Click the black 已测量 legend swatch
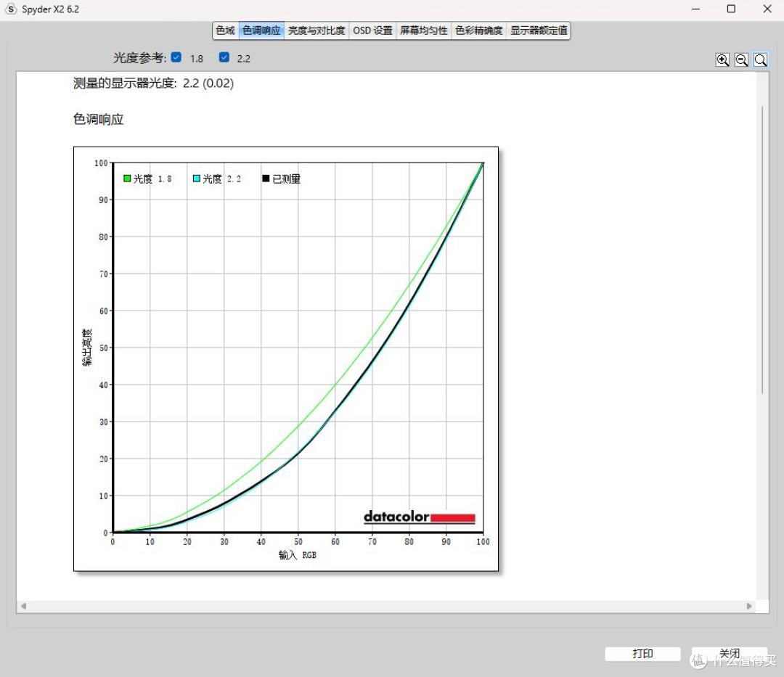Screen dimensions: 784x677 (266, 179)
